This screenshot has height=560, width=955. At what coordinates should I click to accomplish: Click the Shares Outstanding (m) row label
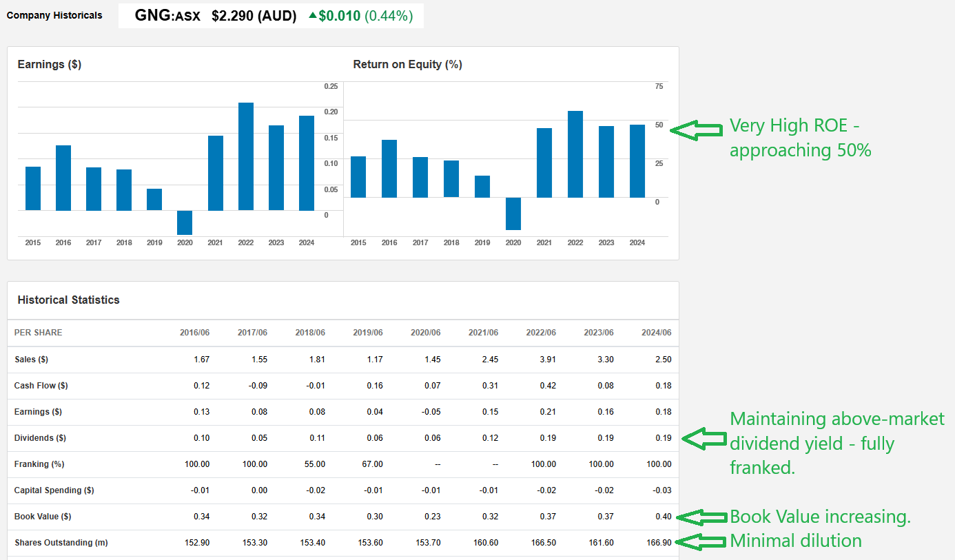61,543
